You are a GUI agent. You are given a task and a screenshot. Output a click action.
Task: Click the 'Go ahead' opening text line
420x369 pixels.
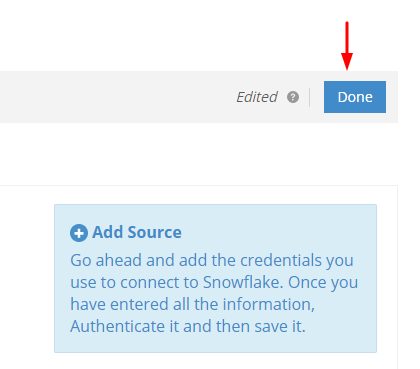[212, 260]
